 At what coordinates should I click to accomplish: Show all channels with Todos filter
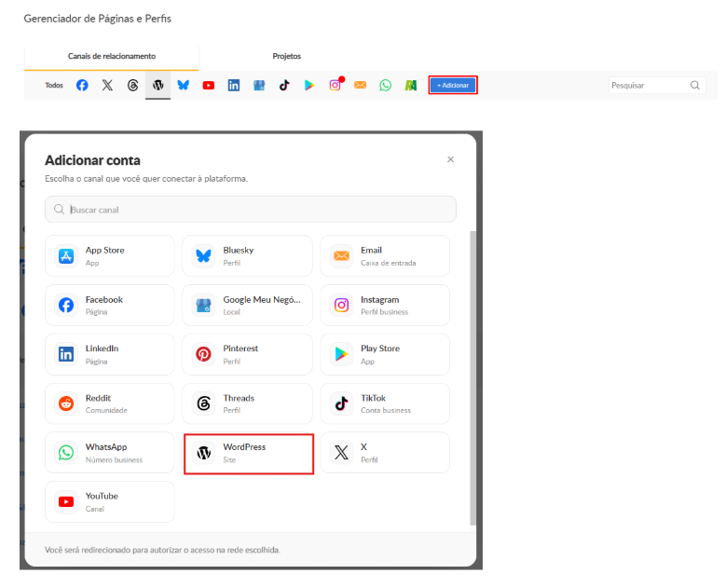click(54, 85)
